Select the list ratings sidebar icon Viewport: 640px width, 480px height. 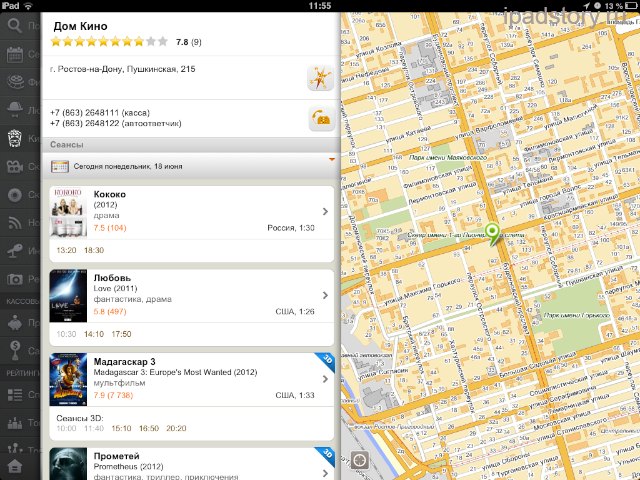[15, 395]
